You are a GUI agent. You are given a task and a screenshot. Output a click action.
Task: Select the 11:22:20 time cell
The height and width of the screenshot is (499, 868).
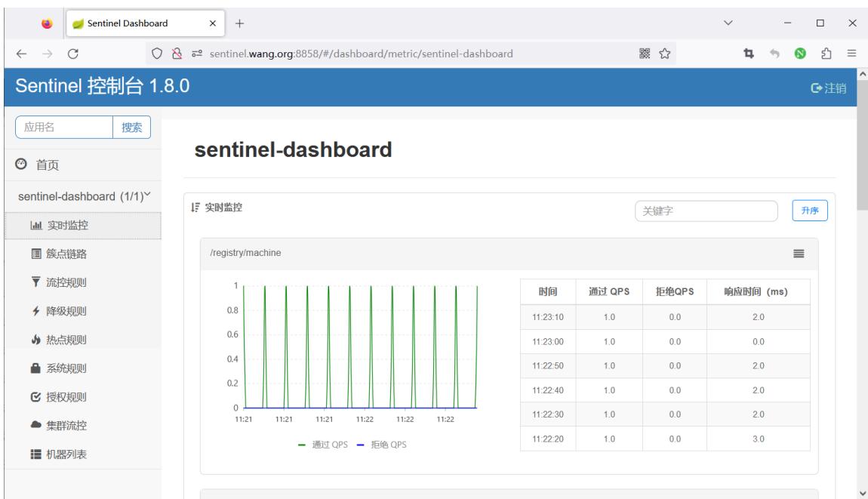[x=547, y=439]
